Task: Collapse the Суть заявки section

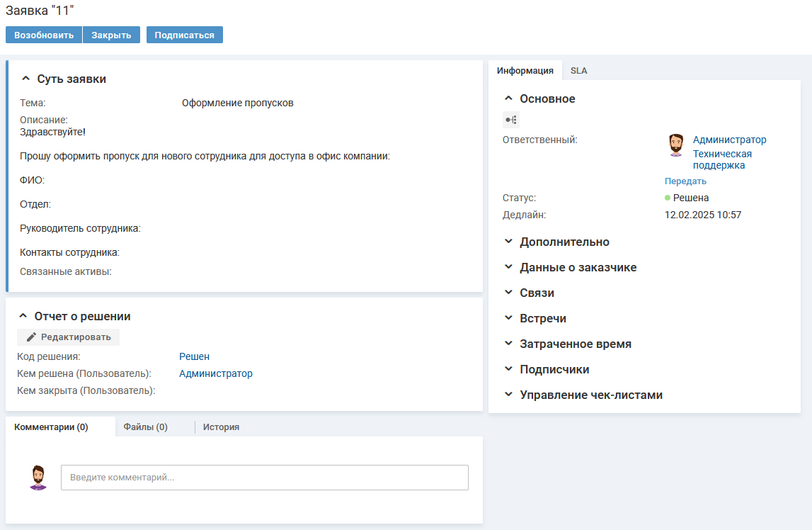Action: coord(26,79)
